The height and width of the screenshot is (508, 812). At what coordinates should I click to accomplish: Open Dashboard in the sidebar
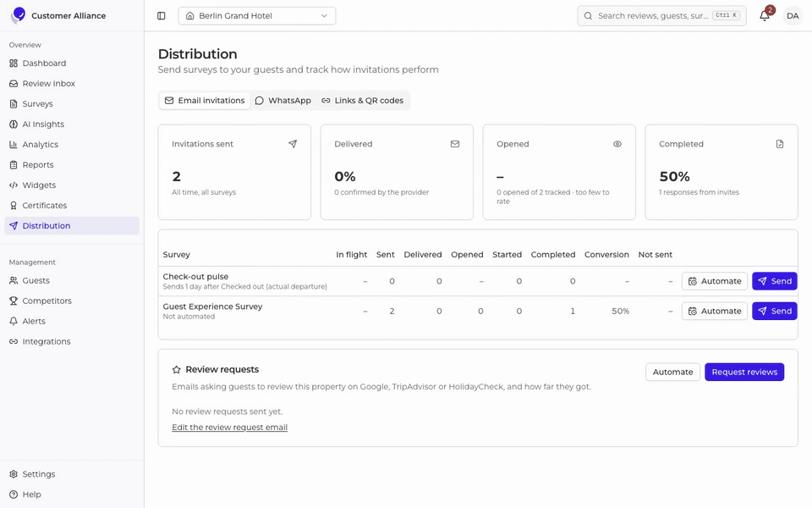click(x=71, y=63)
